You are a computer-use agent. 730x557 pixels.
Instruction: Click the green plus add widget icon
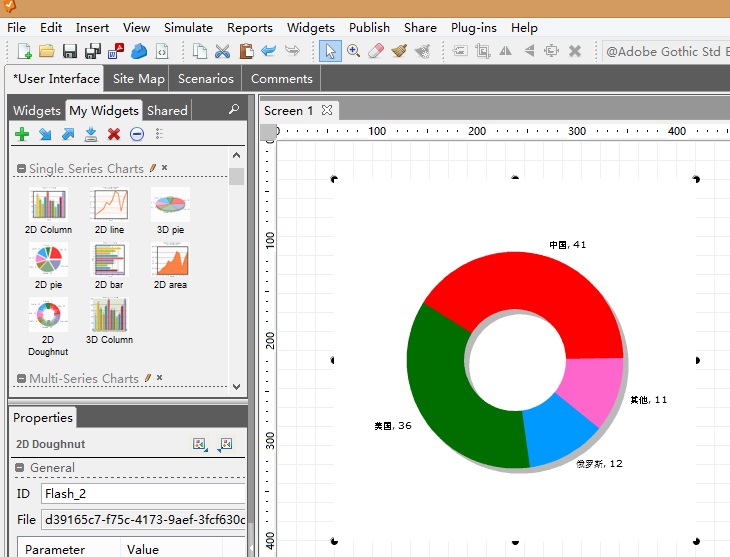pos(21,134)
